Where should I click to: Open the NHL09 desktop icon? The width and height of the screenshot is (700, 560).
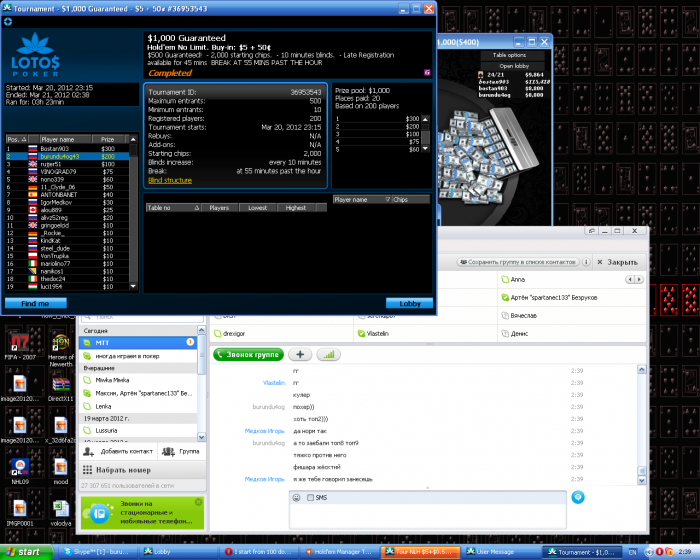20,467
